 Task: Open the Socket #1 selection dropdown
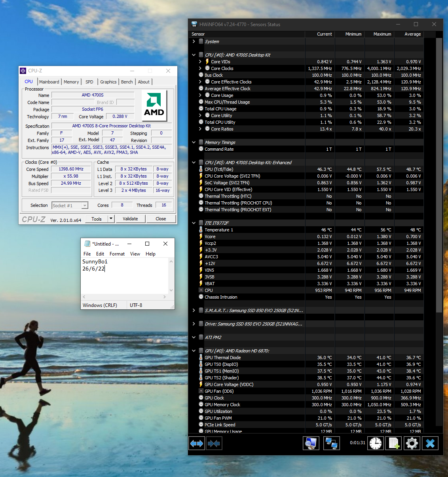click(x=85, y=206)
